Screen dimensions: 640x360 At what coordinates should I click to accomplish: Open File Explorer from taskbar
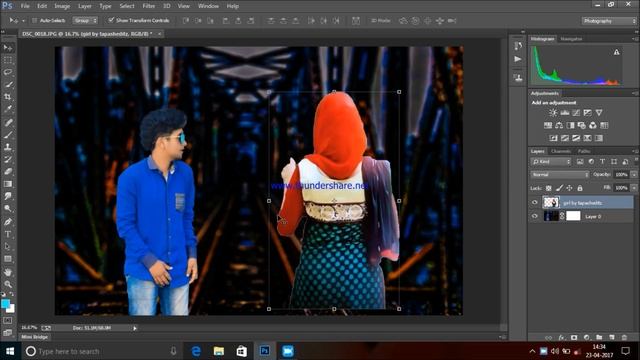pos(219,351)
